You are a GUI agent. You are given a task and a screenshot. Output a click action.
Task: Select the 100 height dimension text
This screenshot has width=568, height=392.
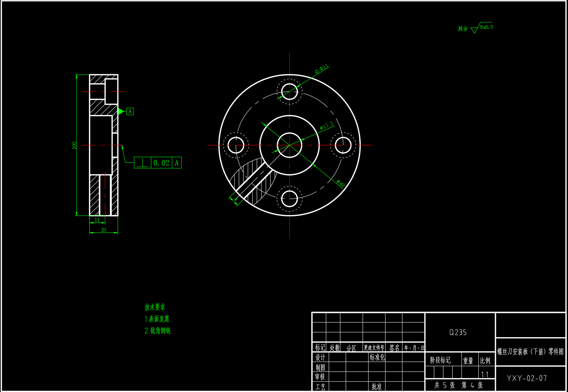74,145
